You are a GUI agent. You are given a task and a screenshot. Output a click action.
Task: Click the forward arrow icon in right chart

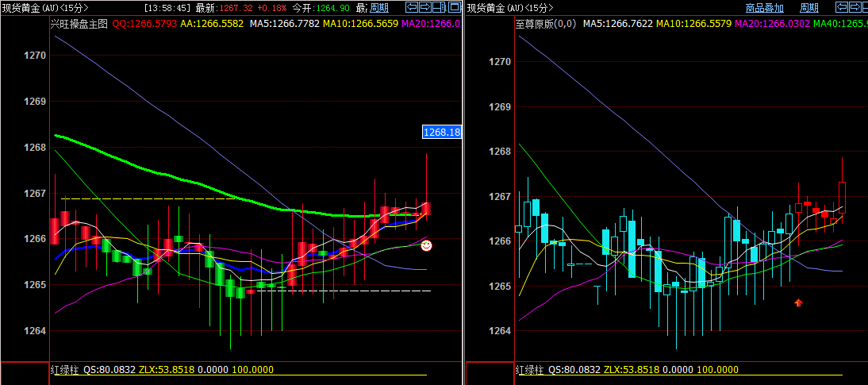(856, 7)
